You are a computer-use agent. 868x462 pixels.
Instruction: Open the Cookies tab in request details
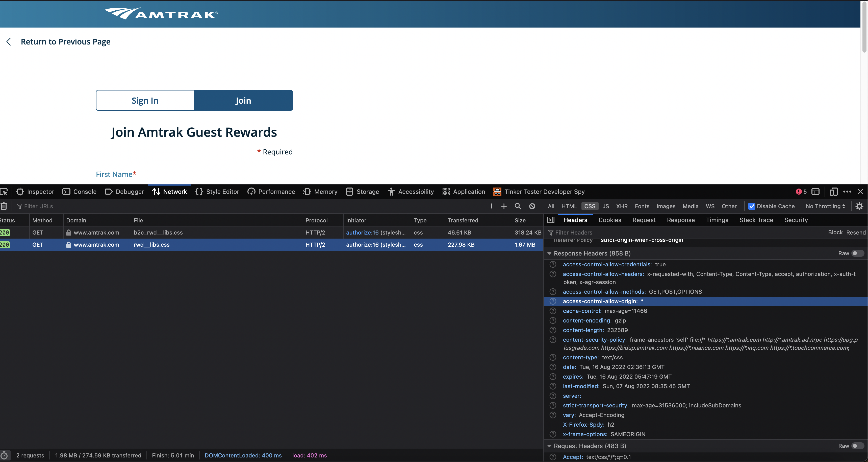tap(610, 220)
